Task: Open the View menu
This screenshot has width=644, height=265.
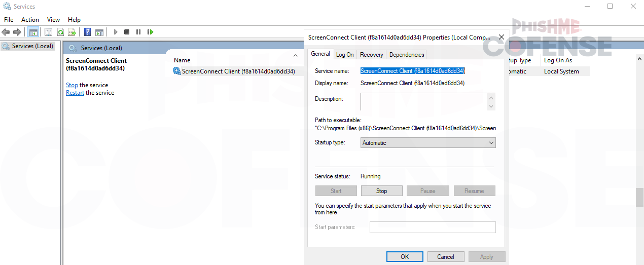Action: coord(53,20)
